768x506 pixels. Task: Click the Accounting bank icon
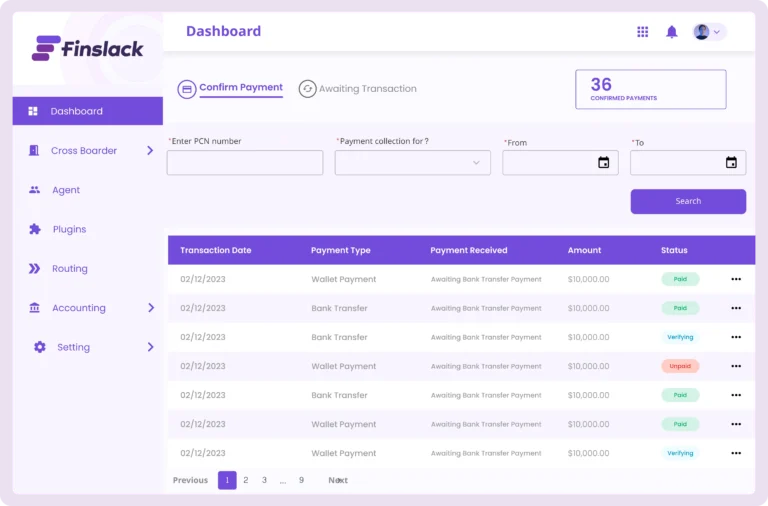coord(35,308)
